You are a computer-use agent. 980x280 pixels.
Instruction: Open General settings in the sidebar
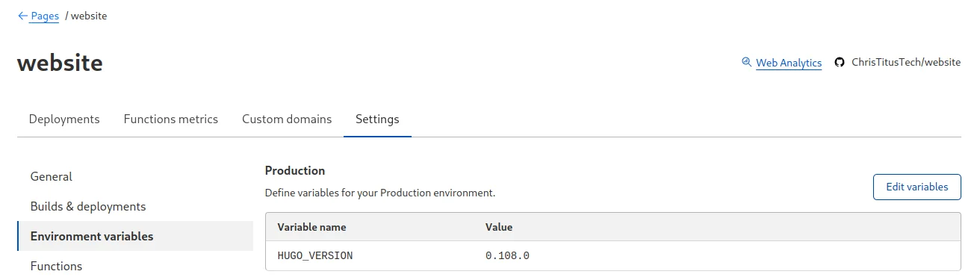tap(52, 177)
